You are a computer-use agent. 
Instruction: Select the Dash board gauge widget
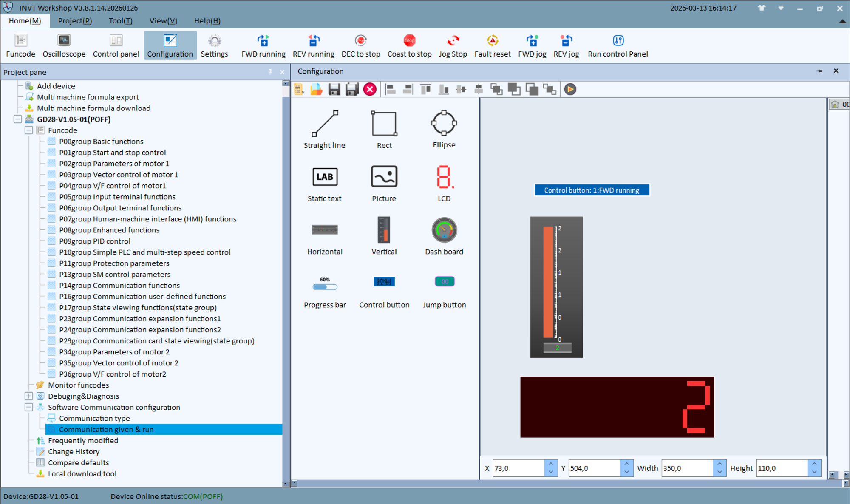[444, 230]
